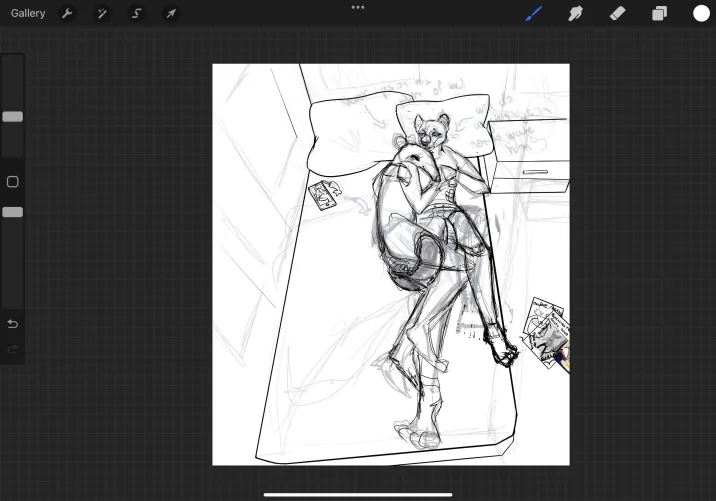The width and height of the screenshot is (716, 501).
Task: Select the Smudge tool
Action: coord(576,14)
